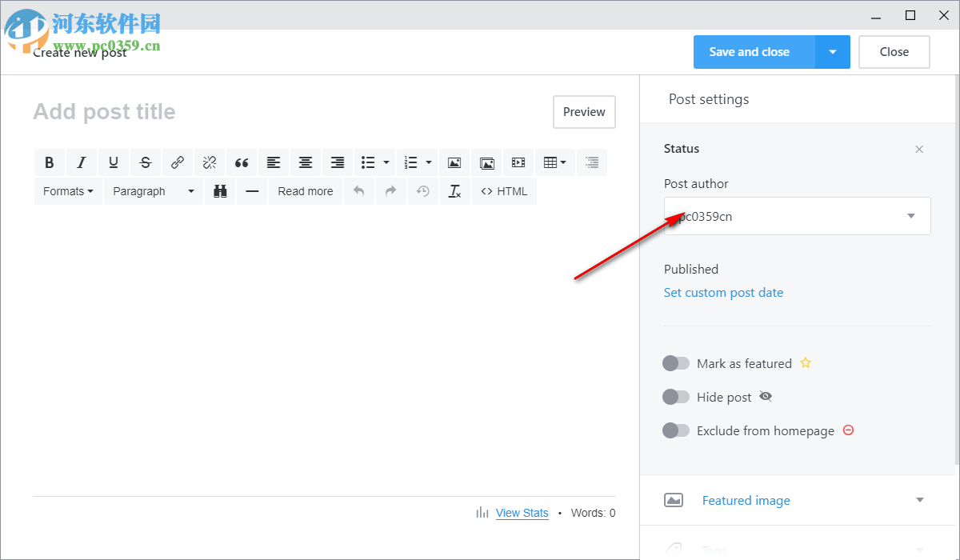Turn on Exclude from homepage

pyautogui.click(x=676, y=430)
